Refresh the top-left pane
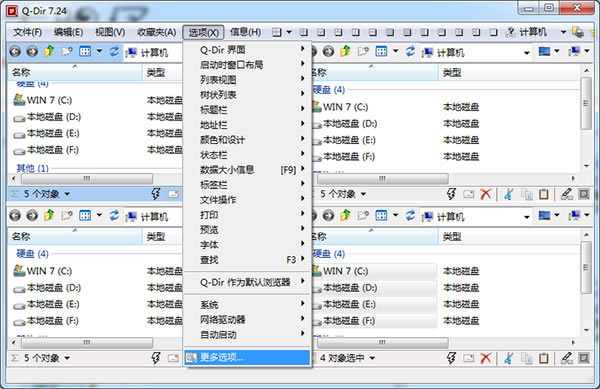Image resolution: width=600 pixels, height=389 pixels. point(114,51)
